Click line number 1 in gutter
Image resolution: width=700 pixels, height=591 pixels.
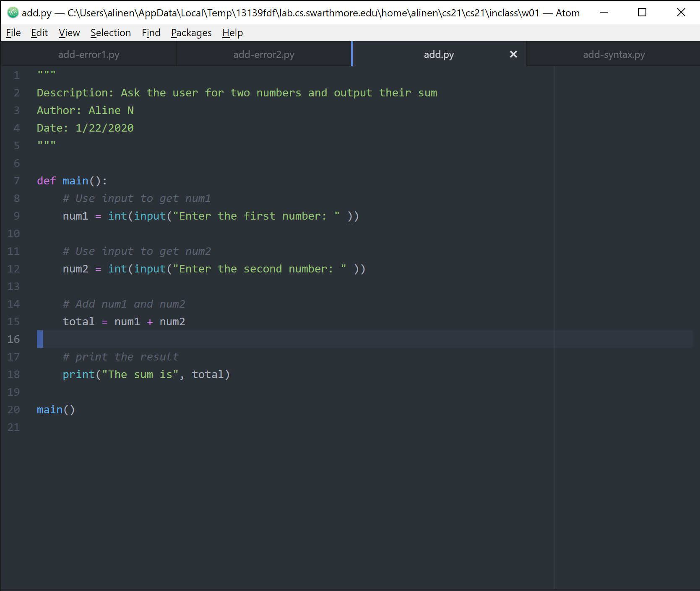pos(16,75)
